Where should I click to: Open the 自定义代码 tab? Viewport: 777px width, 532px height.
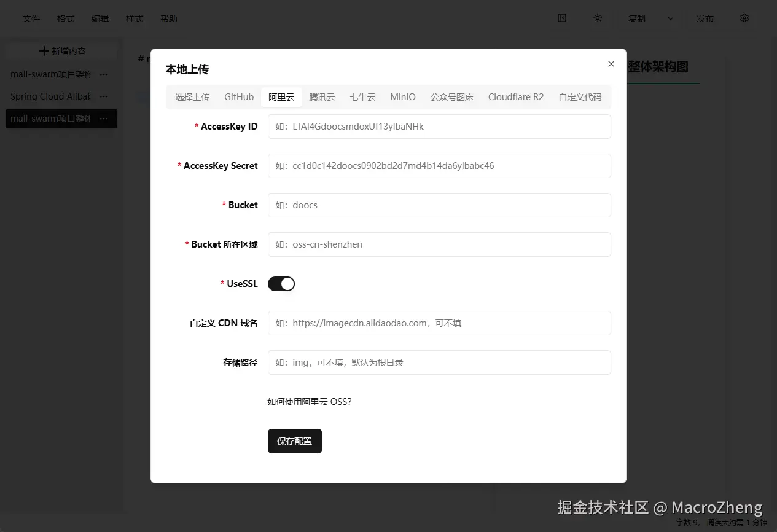point(580,97)
